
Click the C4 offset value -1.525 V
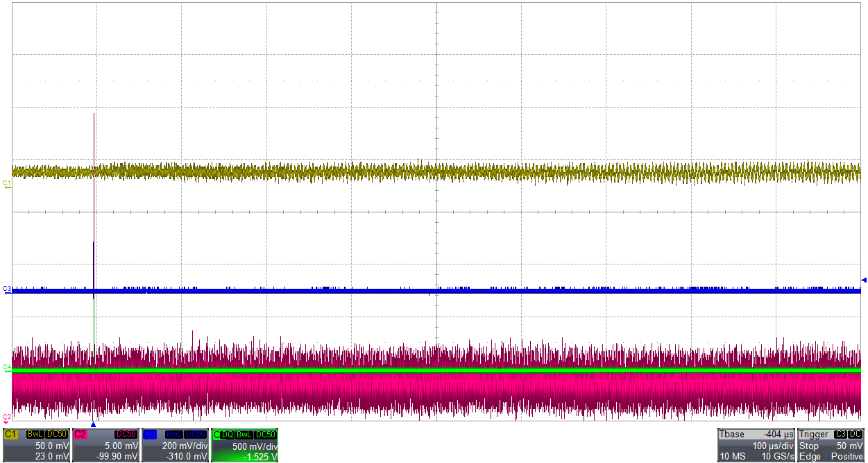[x=259, y=456]
